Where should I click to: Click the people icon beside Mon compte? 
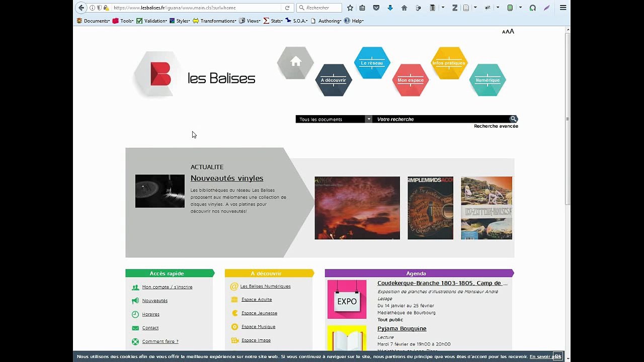135,287
